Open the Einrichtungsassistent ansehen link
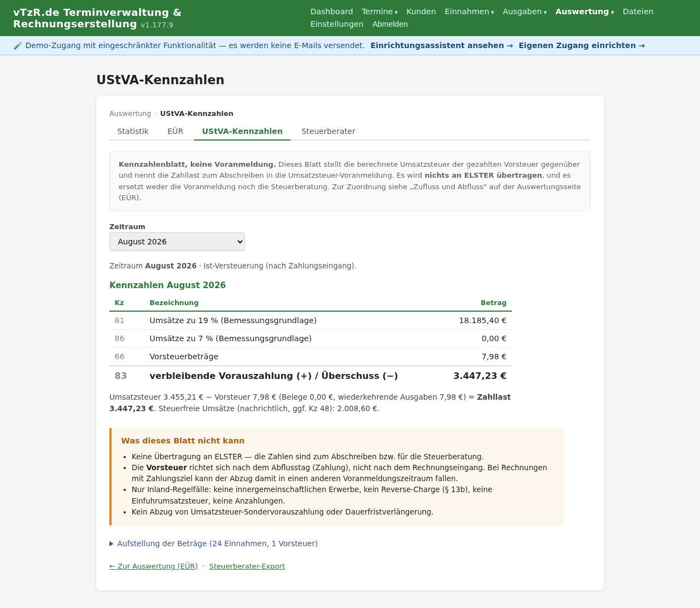700x608 pixels. 442,45
